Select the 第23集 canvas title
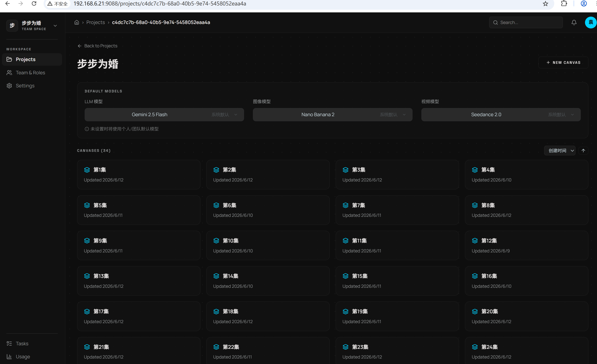This screenshot has height=364, width=597. [x=360, y=347]
